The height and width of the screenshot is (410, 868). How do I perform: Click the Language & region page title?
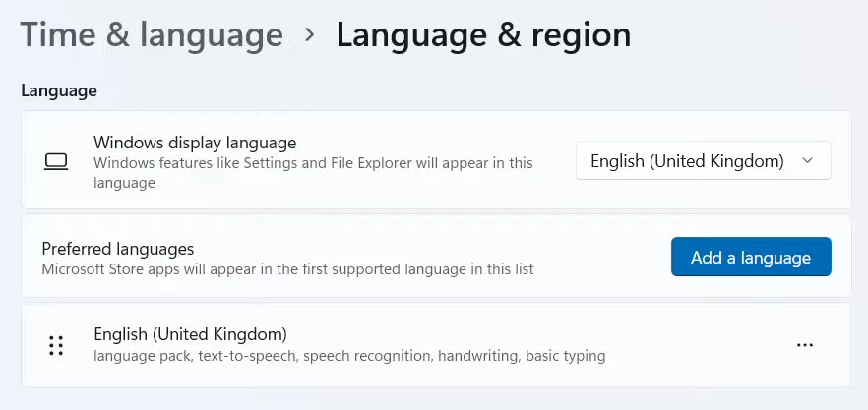click(x=483, y=35)
